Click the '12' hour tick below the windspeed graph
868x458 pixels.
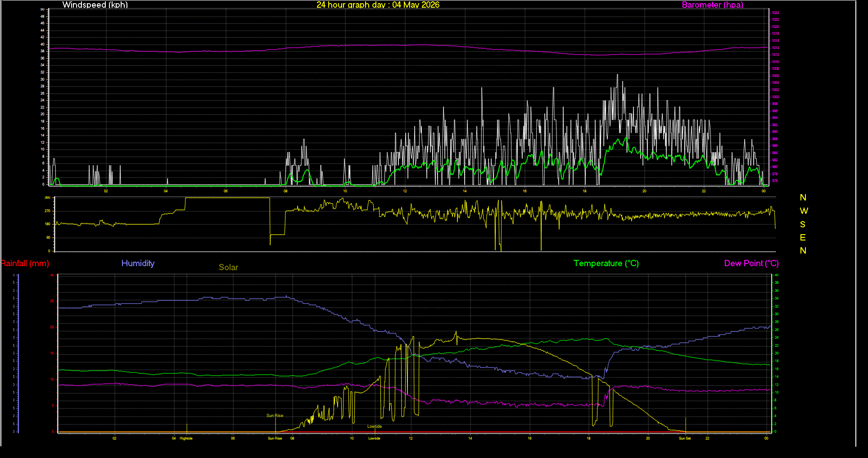[x=405, y=191]
